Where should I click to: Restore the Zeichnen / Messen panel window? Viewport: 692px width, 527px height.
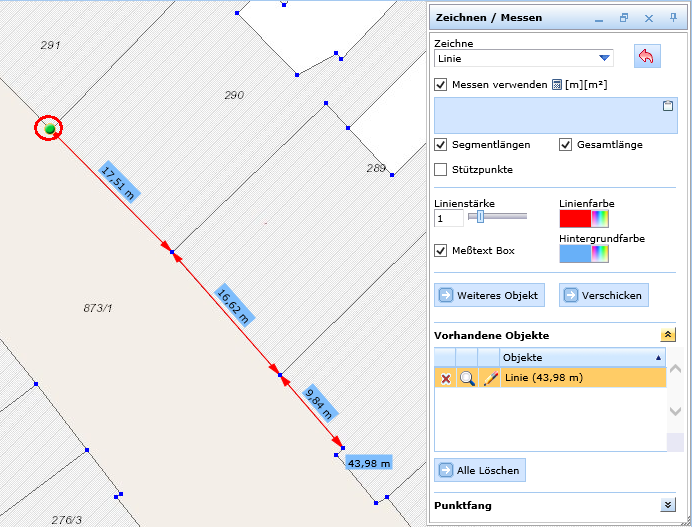[624, 18]
